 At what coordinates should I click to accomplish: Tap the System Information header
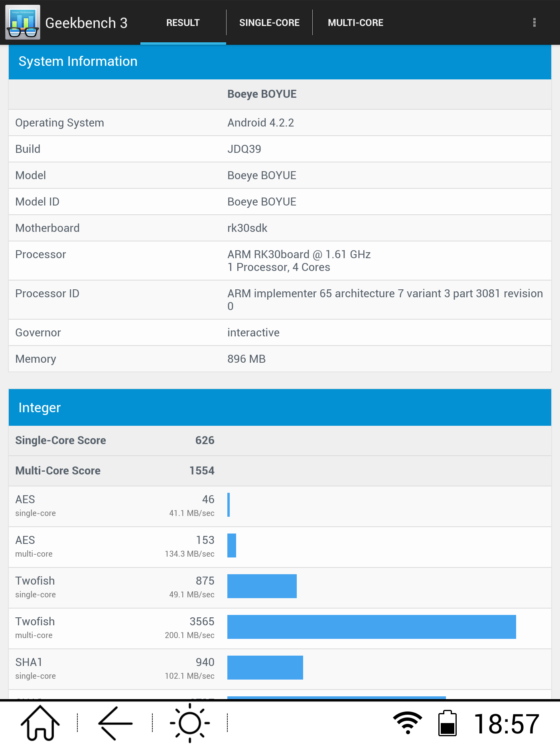280,61
